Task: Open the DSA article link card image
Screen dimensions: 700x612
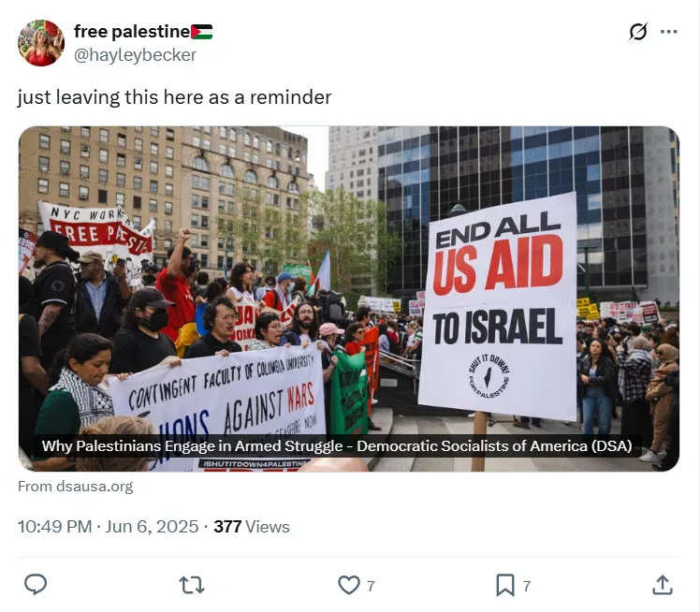Action: point(349,299)
